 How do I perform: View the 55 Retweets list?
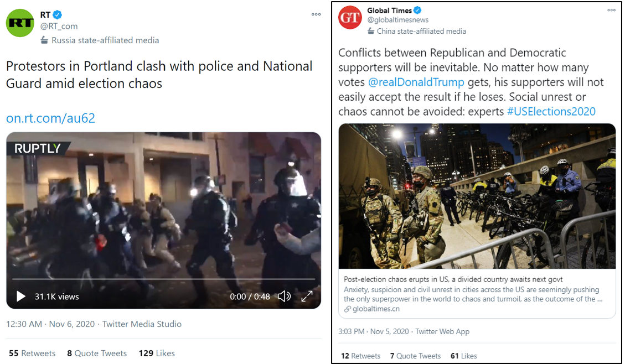[x=32, y=353]
